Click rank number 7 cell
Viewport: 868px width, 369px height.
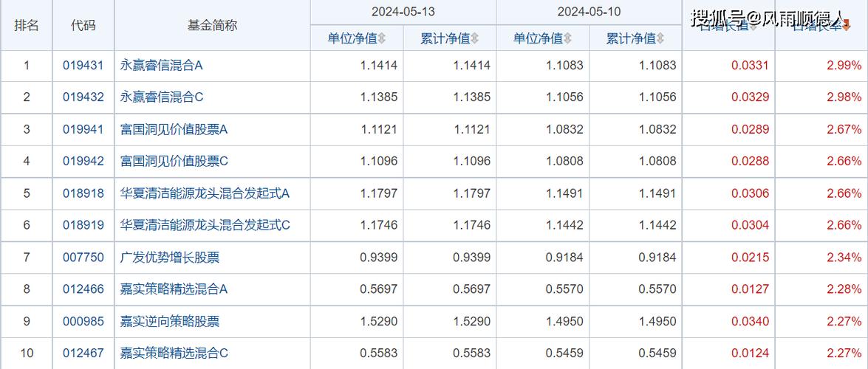pyautogui.click(x=27, y=258)
